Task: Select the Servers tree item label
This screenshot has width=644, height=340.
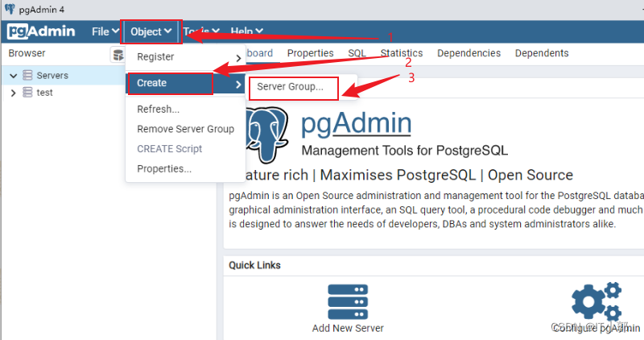Action: click(52, 76)
